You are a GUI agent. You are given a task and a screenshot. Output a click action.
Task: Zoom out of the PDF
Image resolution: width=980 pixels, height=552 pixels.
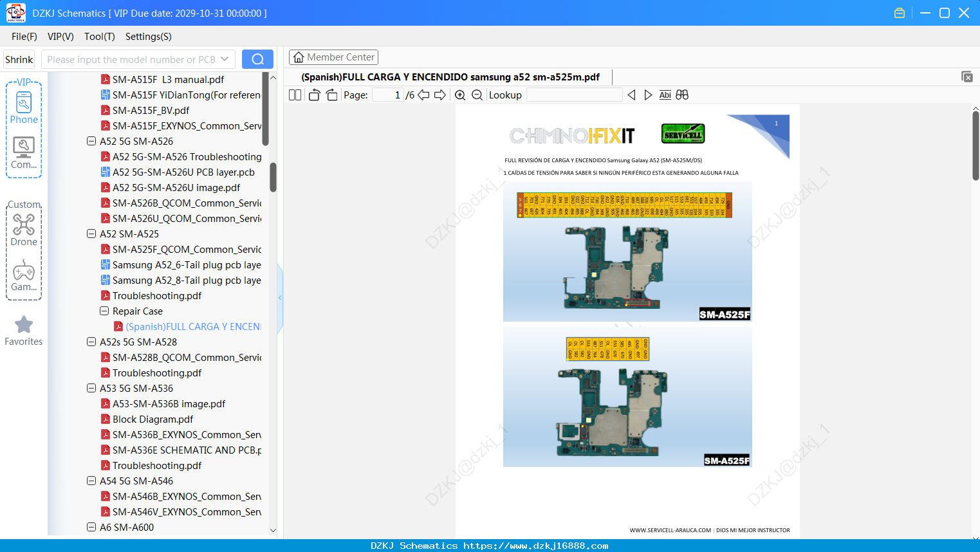coord(477,95)
